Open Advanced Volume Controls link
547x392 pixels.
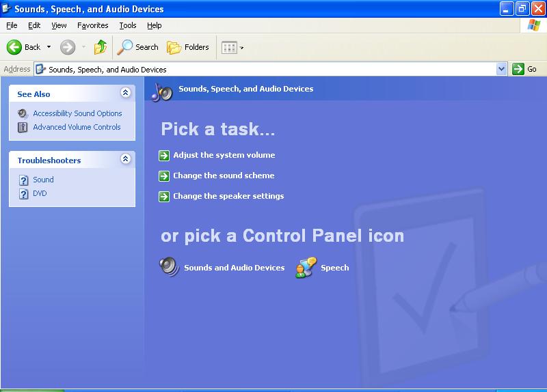coord(77,127)
